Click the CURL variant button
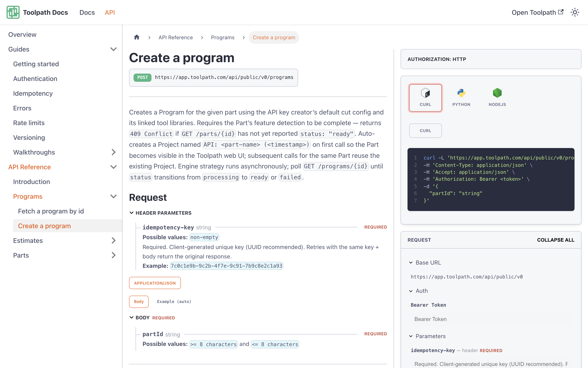This screenshot has width=588, height=368. tap(425, 131)
